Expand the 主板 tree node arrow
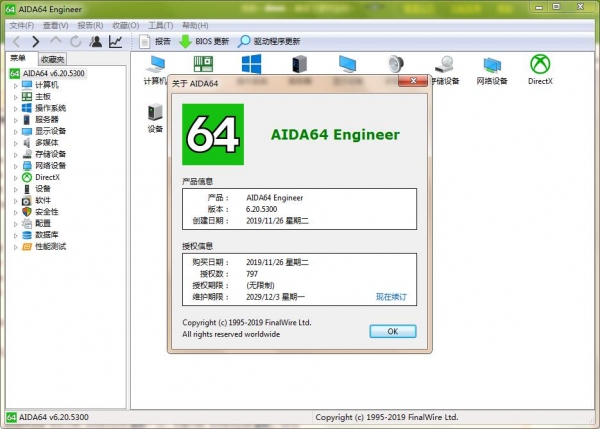 click(x=16, y=97)
